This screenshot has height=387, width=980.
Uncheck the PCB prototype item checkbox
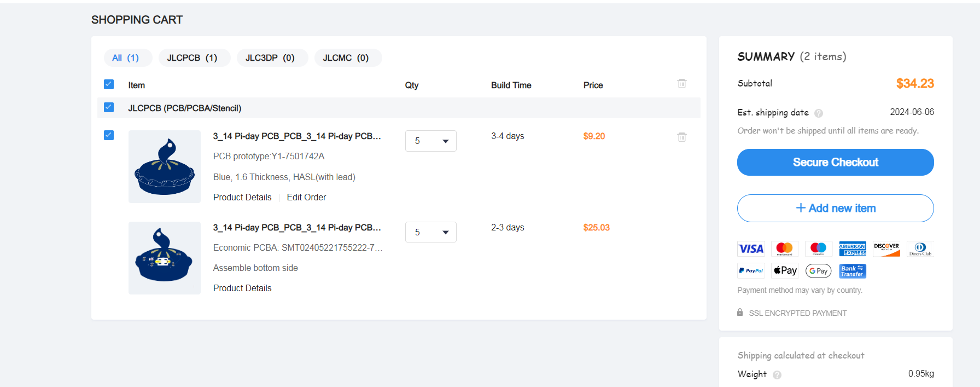[109, 135]
